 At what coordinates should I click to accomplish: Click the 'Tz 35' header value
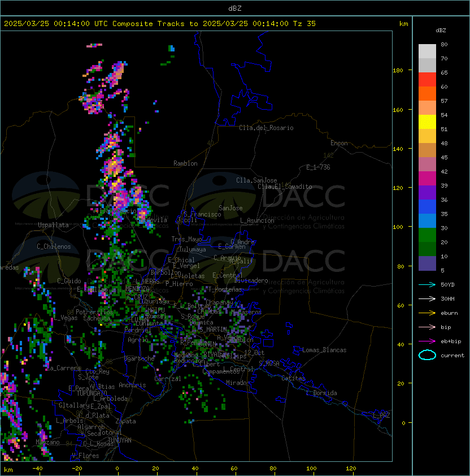(304, 23)
